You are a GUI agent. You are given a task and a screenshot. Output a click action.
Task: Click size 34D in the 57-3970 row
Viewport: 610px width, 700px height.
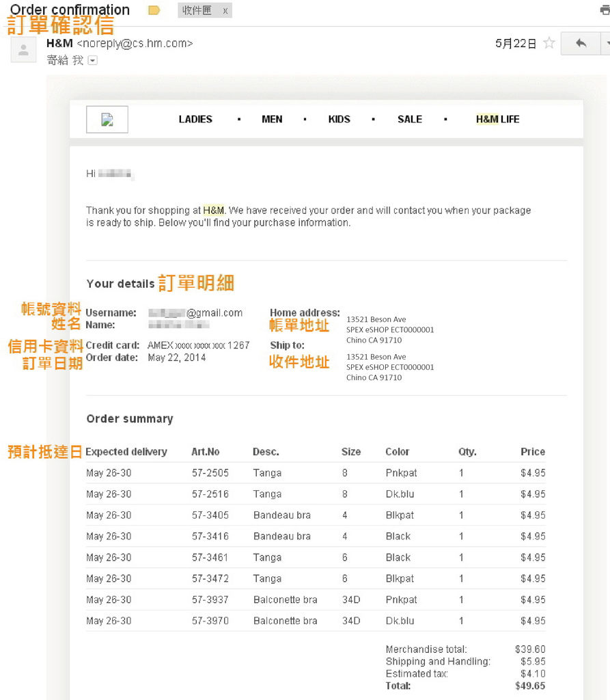tap(351, 621)
